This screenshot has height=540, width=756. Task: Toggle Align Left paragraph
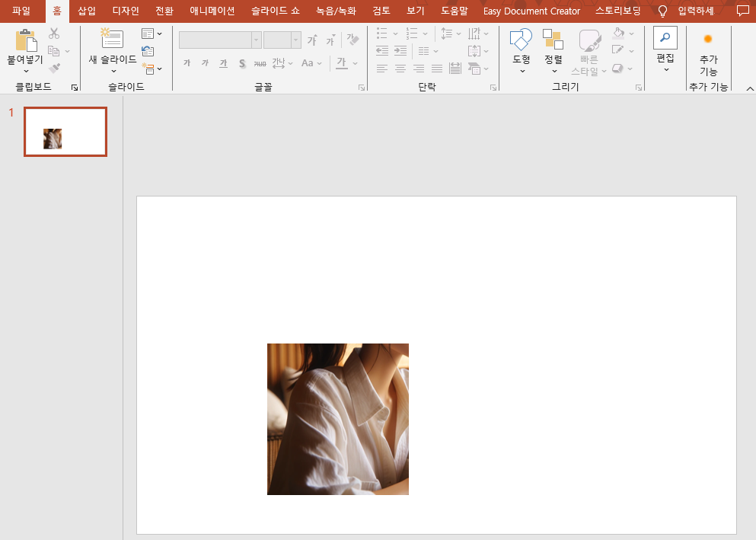click(x=382, y=69)
